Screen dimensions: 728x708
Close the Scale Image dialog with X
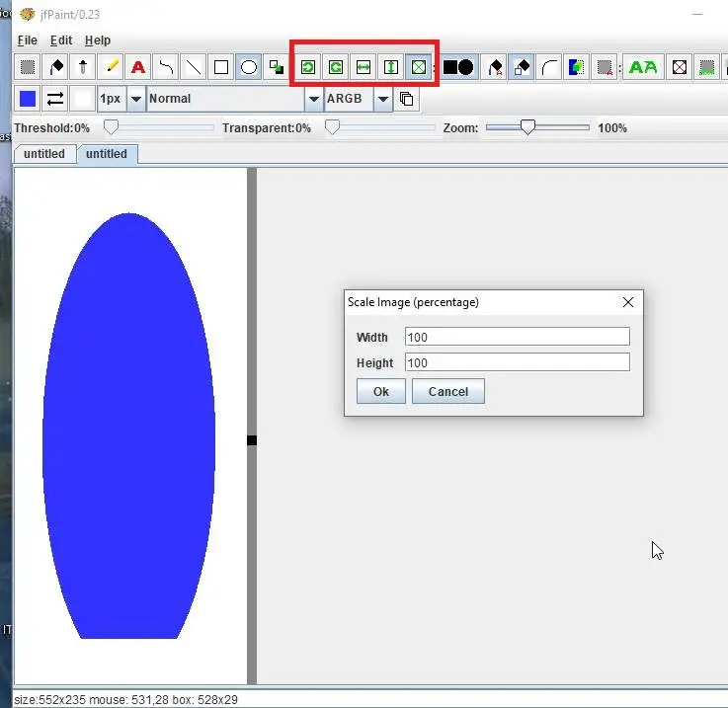pyautogui.click(x=627, y=302)
